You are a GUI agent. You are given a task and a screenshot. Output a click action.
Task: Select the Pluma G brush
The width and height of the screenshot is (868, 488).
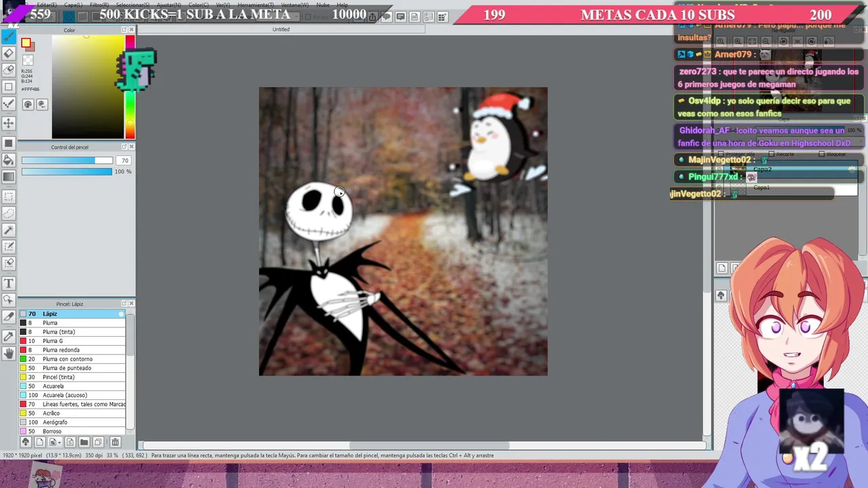pos(72,341)
